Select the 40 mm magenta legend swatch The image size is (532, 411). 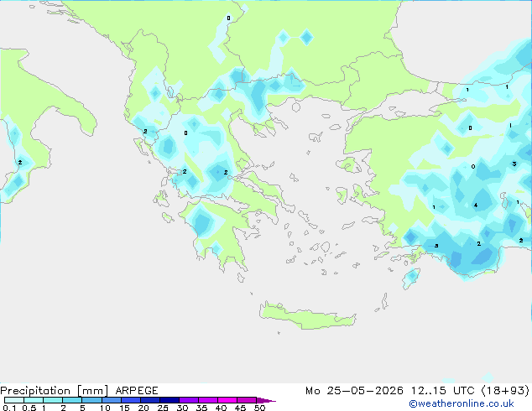[227, 400]
